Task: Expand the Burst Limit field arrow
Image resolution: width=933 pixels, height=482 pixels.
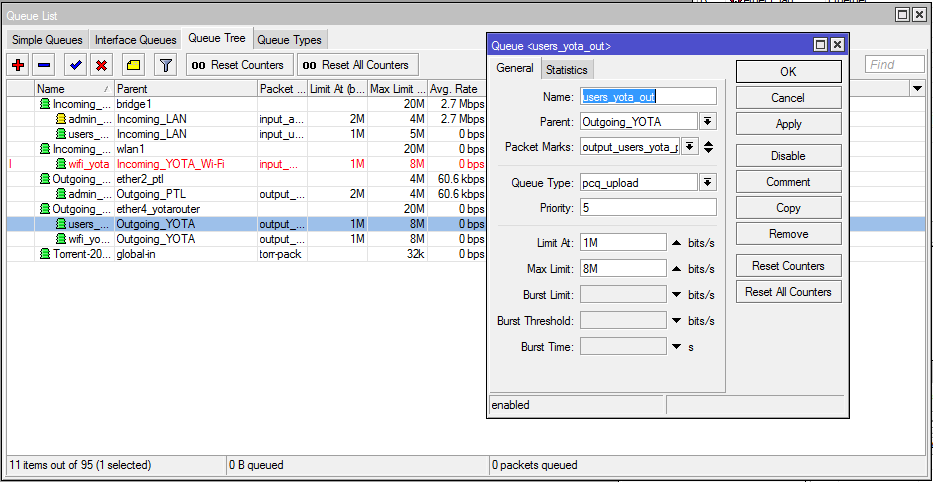Action: 676,295
